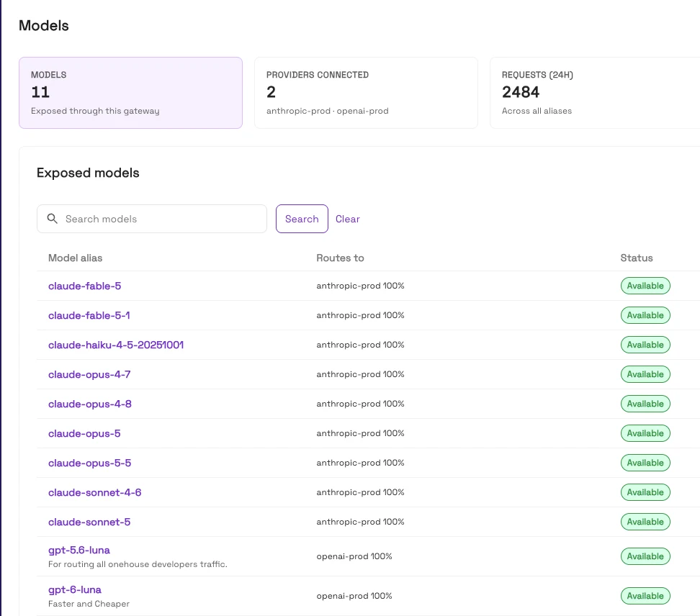Click the Exposed models heading

(x=88, y=173)
